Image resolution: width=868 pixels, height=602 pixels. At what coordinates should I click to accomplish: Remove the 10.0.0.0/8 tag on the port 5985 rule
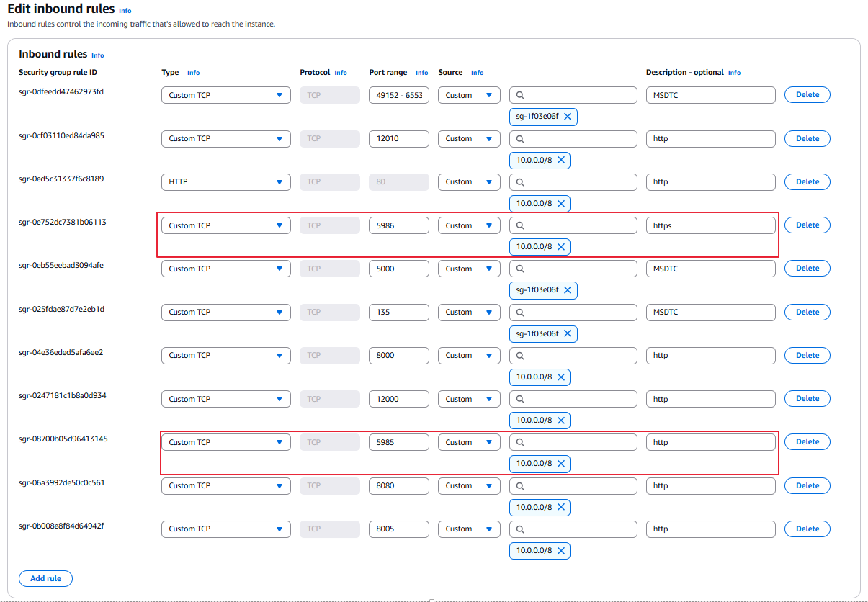pyautogui.click(x=561, y=464)
